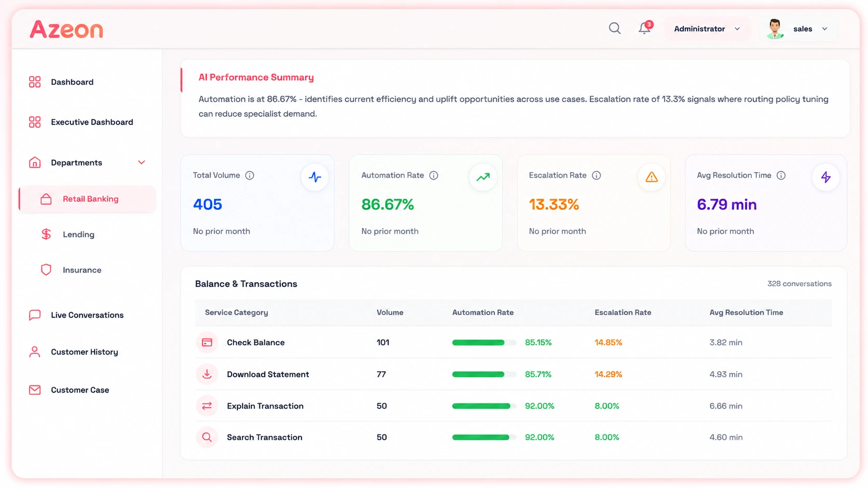The width and height of the screenshot is (868, 488).
Task: Click the Automation Rate info icon
Action: click(433, 175)
